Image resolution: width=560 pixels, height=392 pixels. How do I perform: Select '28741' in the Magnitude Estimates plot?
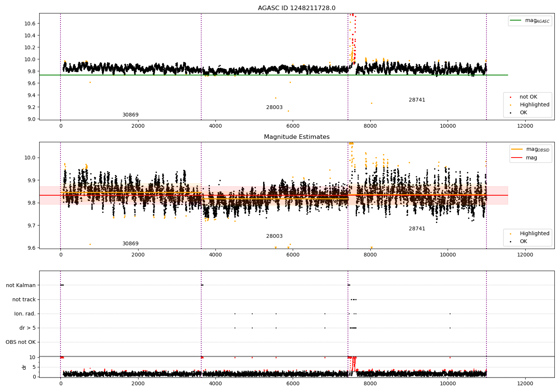pyautogui.click(x=417, y=229)
